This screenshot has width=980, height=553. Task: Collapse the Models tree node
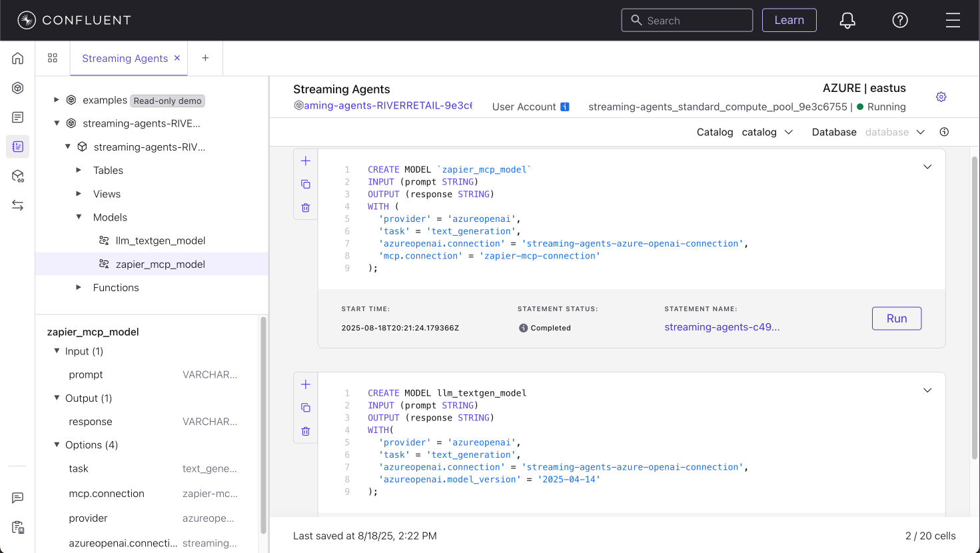[79, 217]
